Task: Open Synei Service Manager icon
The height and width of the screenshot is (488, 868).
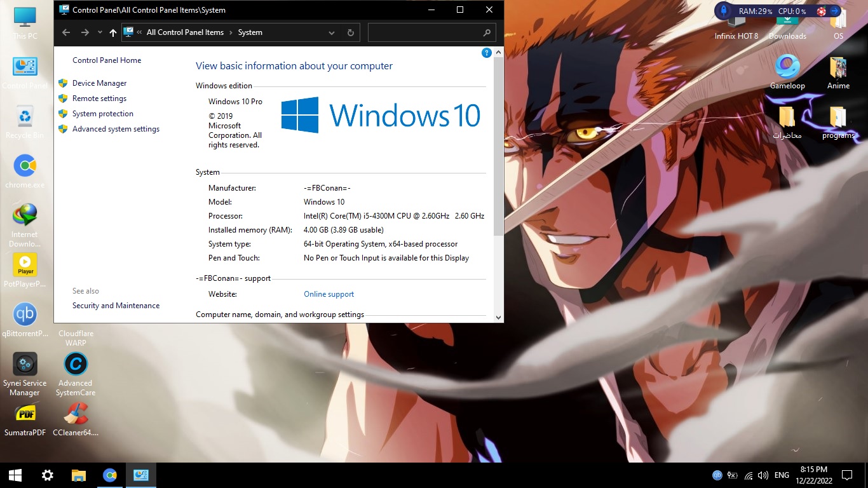Action: [25, 374]
